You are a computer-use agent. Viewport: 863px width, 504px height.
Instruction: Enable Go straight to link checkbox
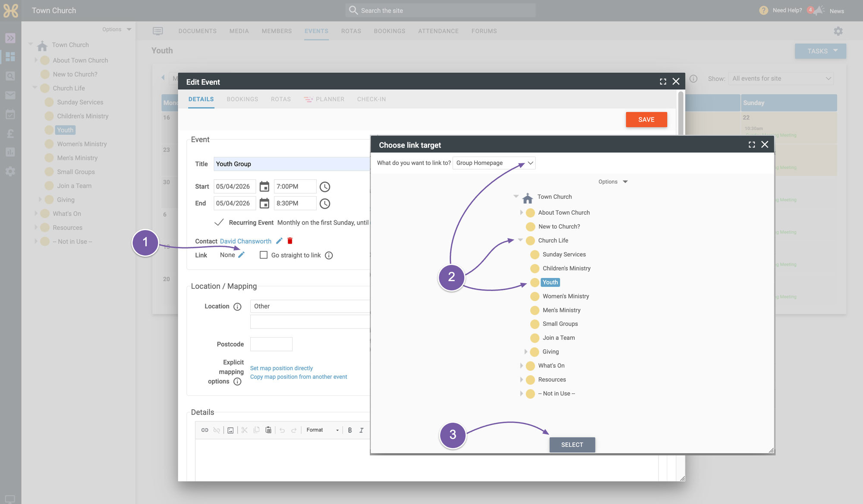tap(264, 255)
